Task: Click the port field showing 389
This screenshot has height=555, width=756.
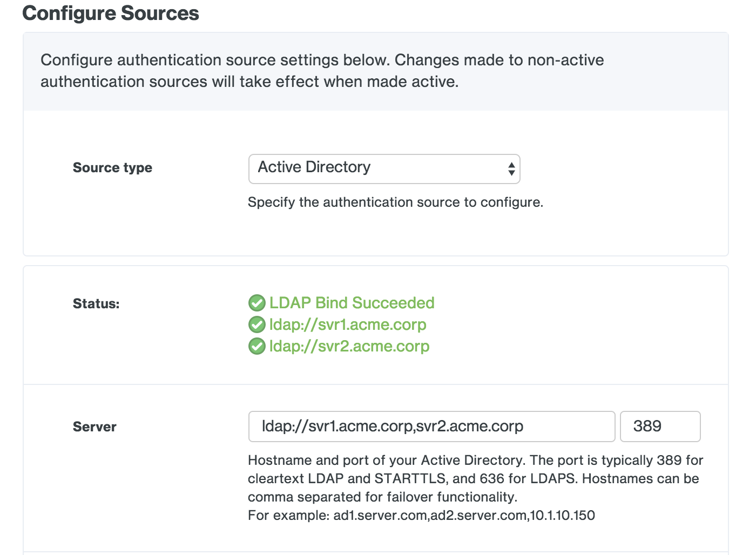Action: 659,427
